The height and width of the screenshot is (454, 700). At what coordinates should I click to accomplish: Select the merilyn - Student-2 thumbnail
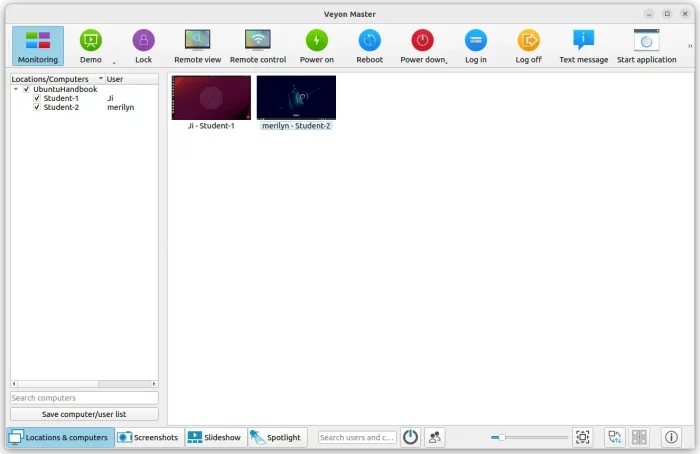pyautogui.click(x=296, y=98)
